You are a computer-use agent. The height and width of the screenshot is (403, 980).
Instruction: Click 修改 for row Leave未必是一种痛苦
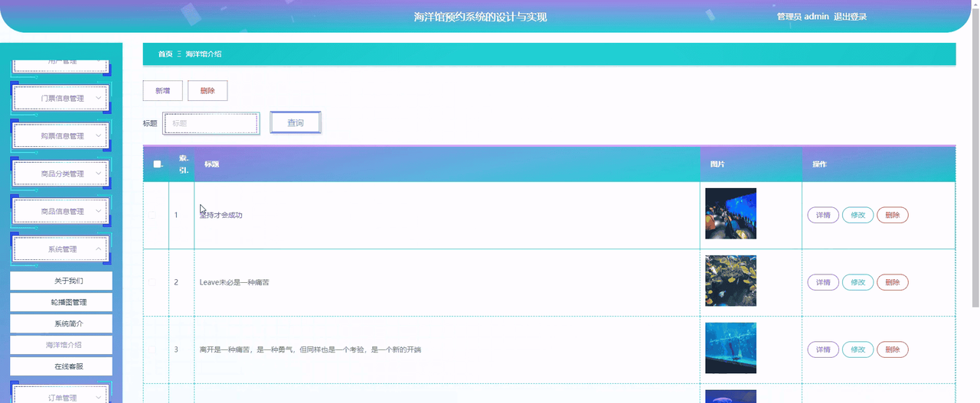click(857, 282)
